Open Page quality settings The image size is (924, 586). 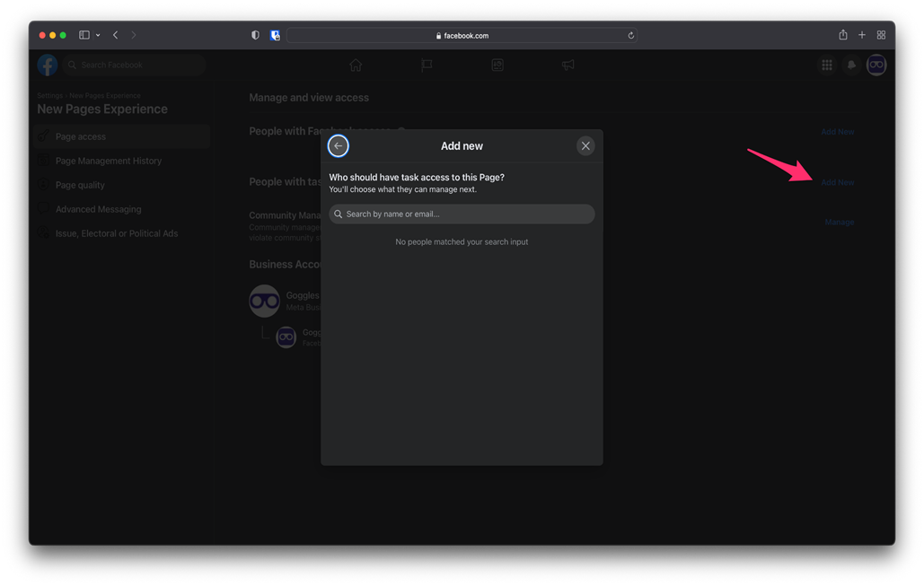tap(80, 185)
